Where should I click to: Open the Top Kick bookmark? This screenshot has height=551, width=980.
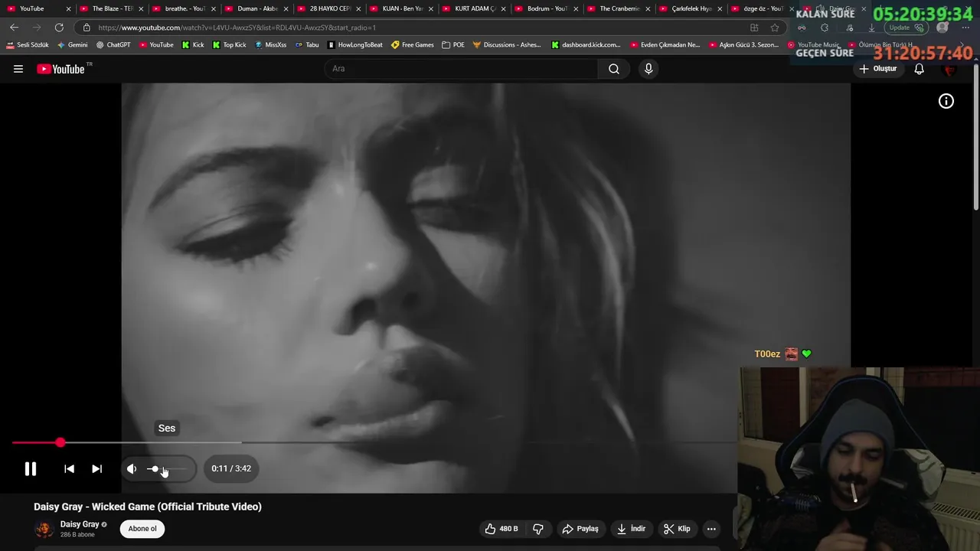click(x=229, y=45)
